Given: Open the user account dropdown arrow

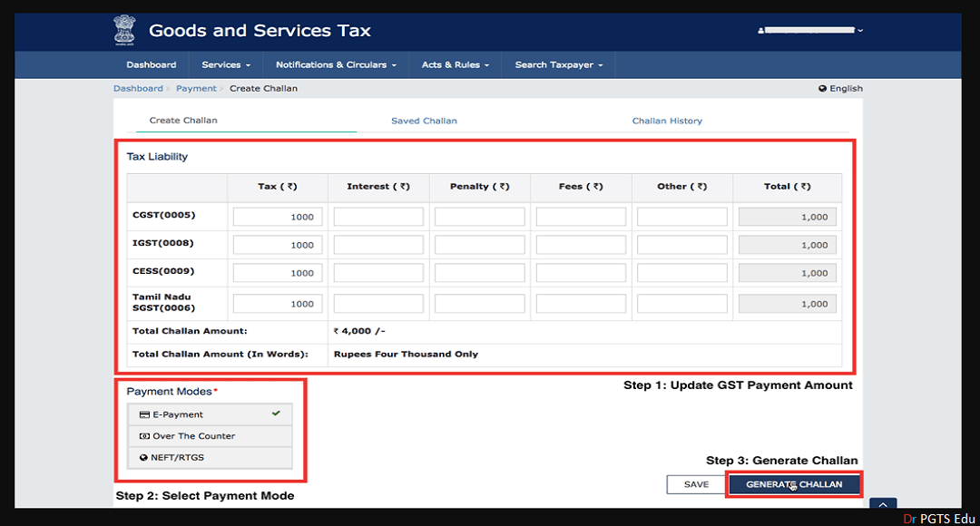Looking at the screenshot, I should tap(860, 30).
